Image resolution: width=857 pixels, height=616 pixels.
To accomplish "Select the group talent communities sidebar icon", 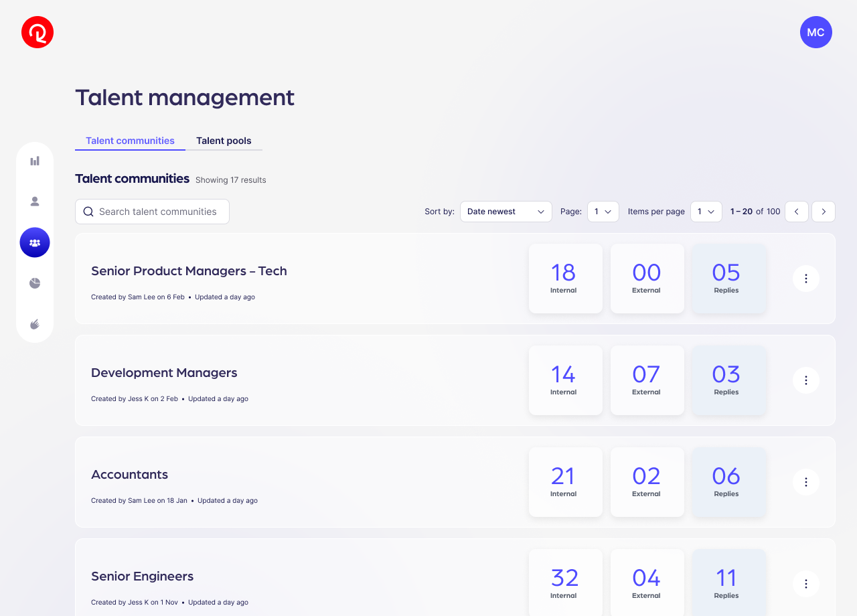I will tap(35, 242).
